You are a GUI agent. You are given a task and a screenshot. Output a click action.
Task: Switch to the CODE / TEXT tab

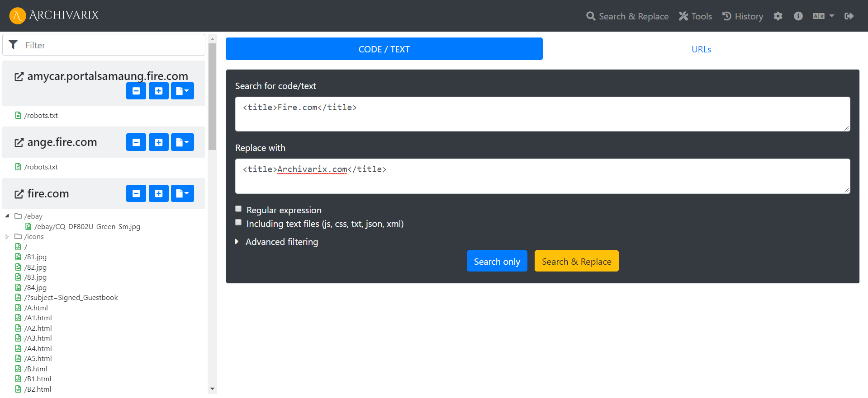384,49
